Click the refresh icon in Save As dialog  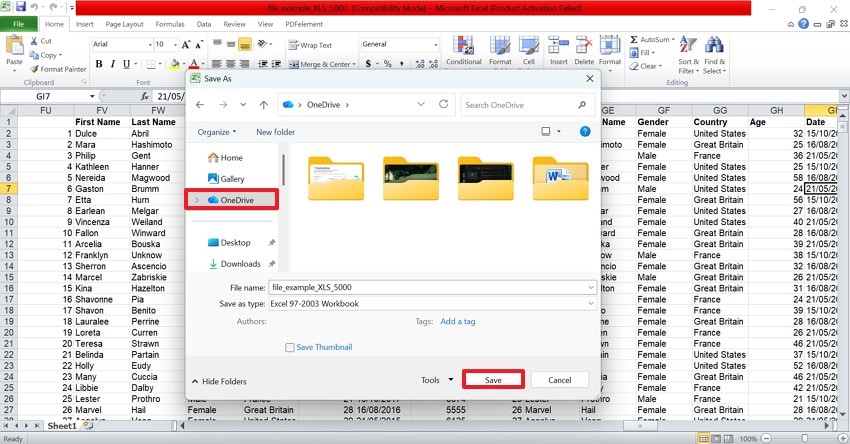point(443,104)
